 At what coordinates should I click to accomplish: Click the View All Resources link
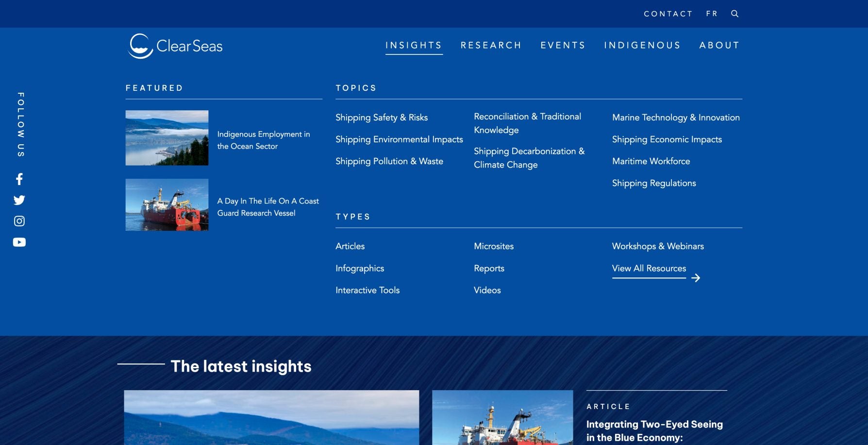[x=649, y=268]
